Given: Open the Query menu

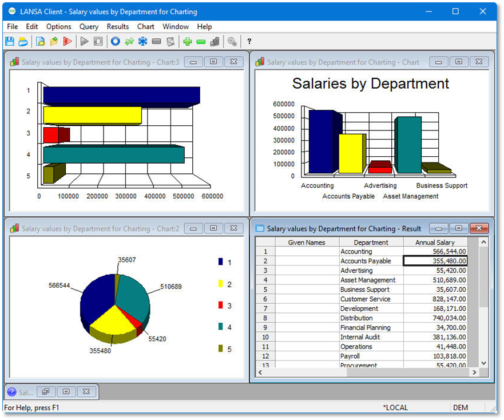Looking at the screenshot, I should 89,26.
